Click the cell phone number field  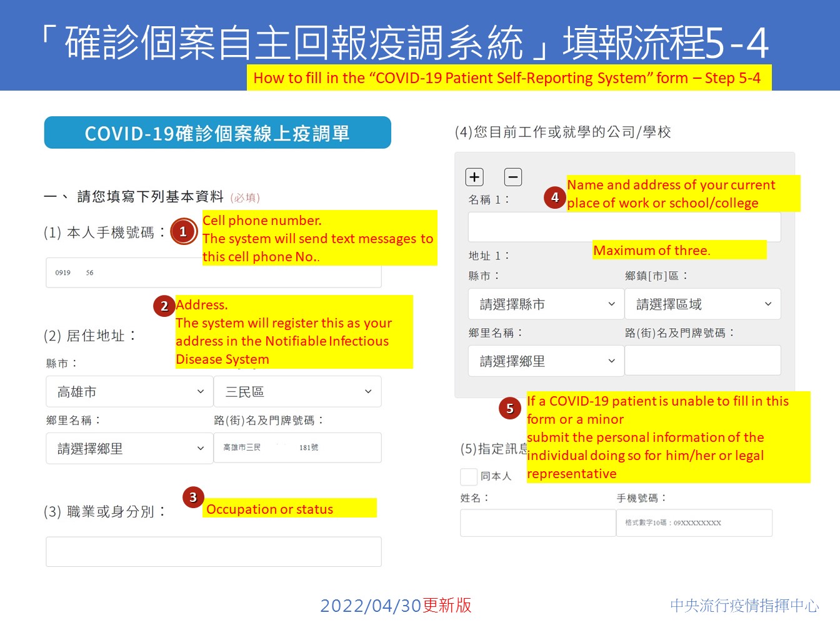tap(213, 274)
